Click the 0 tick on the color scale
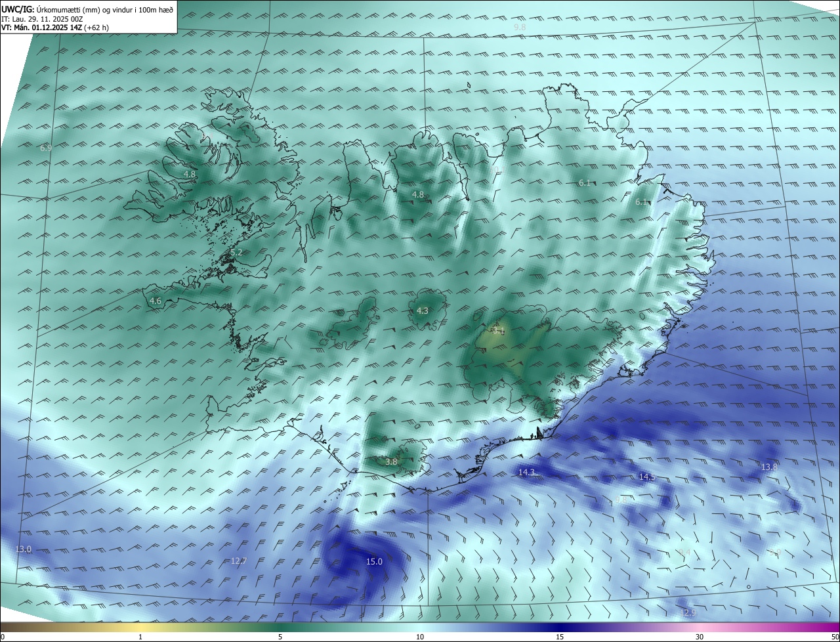 coord(3,637)
